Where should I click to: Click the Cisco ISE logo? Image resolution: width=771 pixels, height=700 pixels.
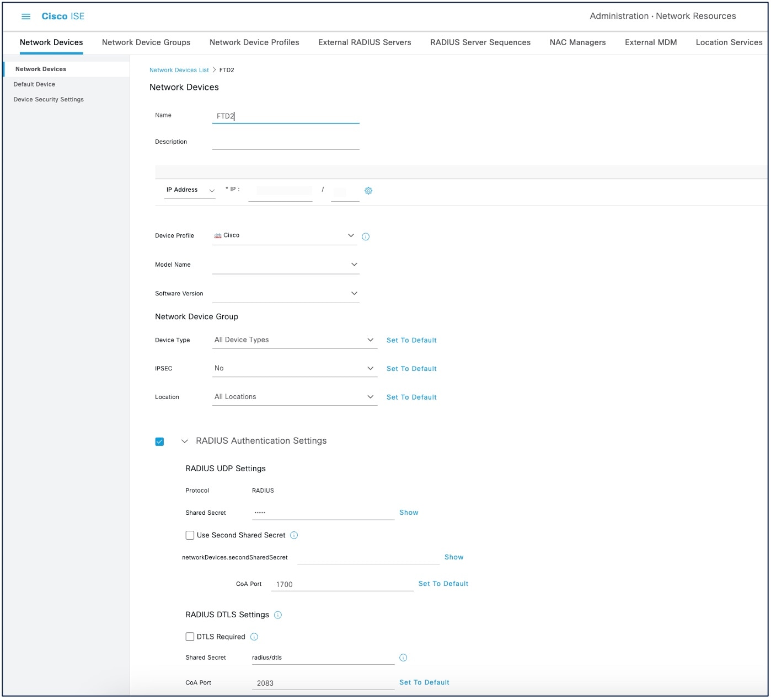63,17
